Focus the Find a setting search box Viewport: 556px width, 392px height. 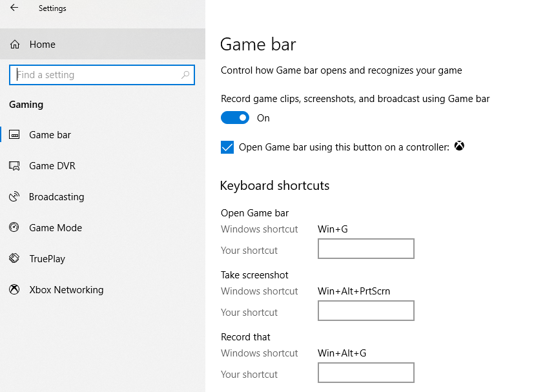(102, 75)
